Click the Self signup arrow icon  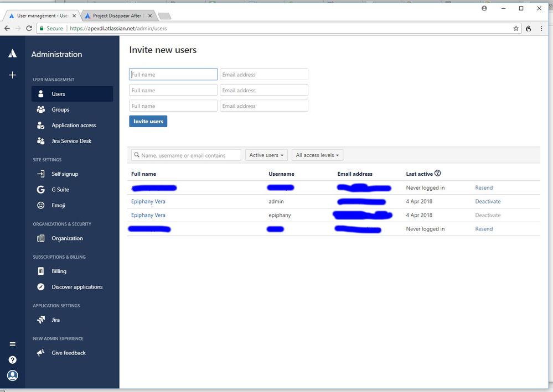click(41, 174)
